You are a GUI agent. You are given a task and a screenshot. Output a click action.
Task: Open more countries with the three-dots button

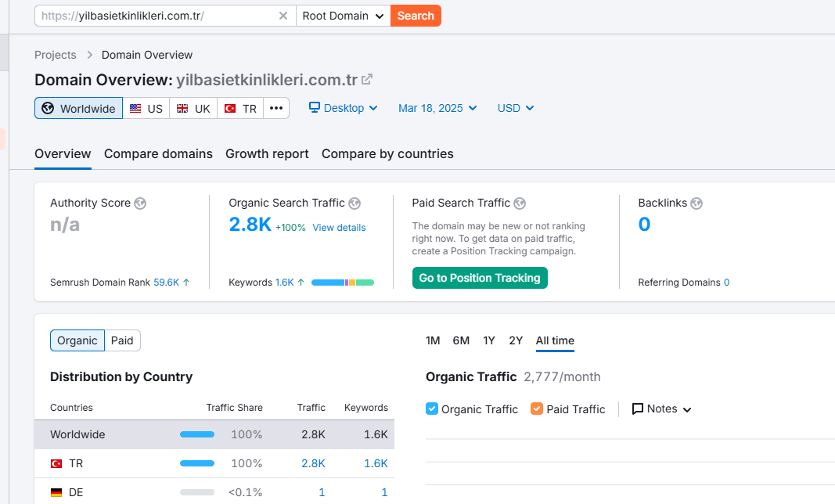coord(276,108)
